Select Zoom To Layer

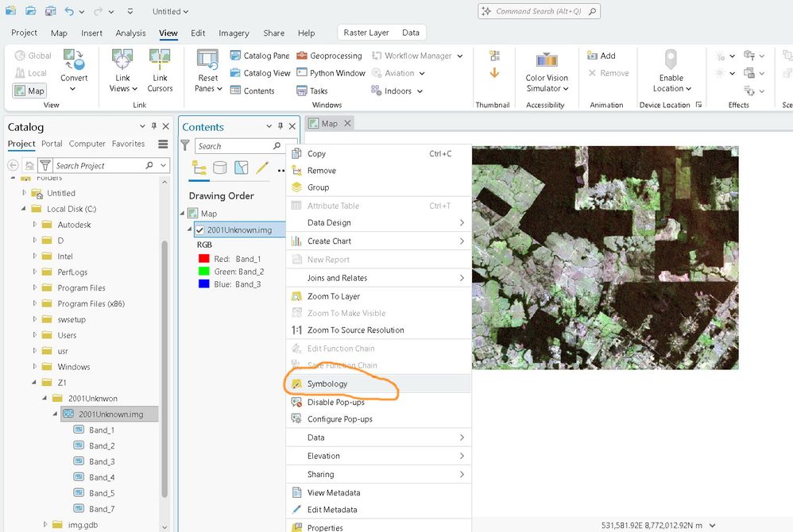point(378,296)
